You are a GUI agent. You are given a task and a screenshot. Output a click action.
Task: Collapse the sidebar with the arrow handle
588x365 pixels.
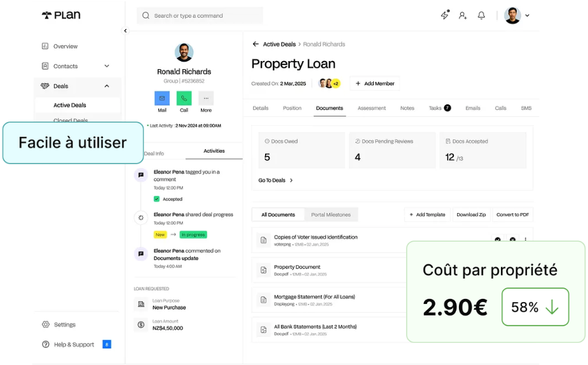coord(125,31)
